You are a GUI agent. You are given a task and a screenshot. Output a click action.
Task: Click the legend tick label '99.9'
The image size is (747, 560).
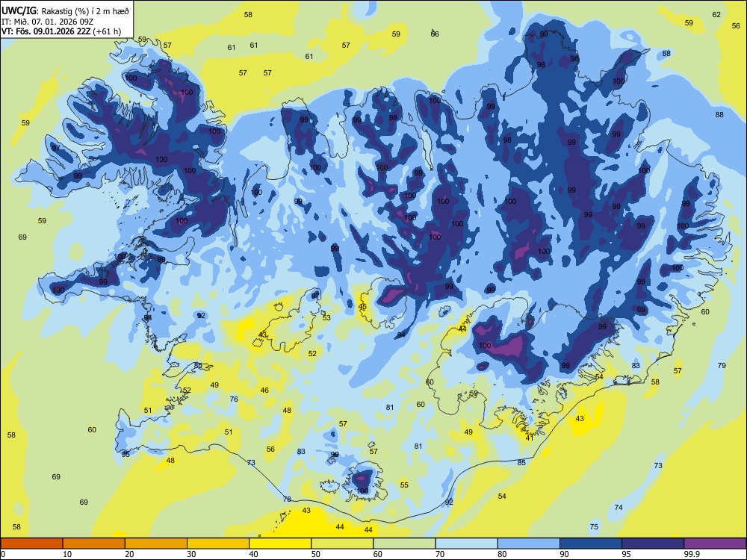691,554
